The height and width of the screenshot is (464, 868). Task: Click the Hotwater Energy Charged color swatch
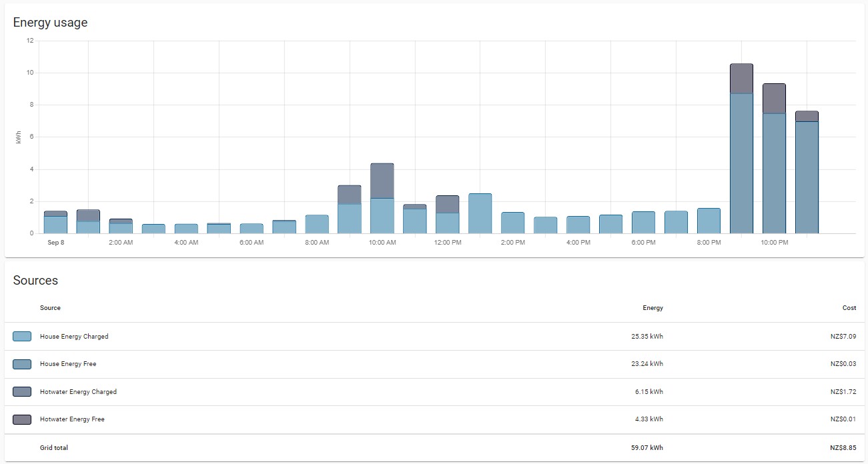click(22, 392)
